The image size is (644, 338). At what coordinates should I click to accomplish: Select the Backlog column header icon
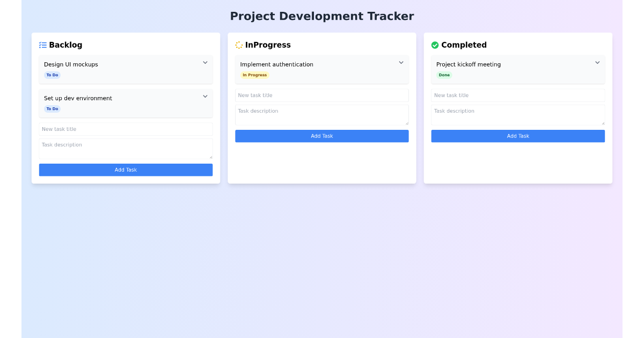pyautogui.click(x=43, y=45)
